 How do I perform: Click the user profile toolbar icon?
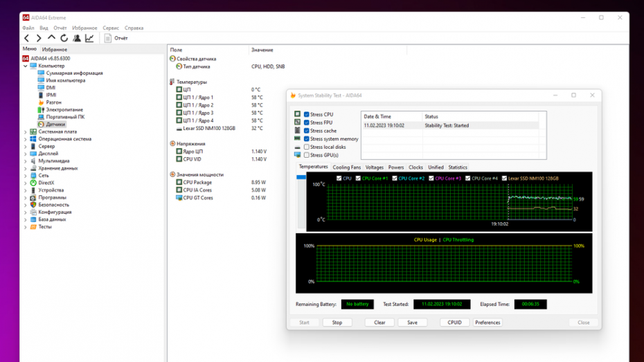77,39
